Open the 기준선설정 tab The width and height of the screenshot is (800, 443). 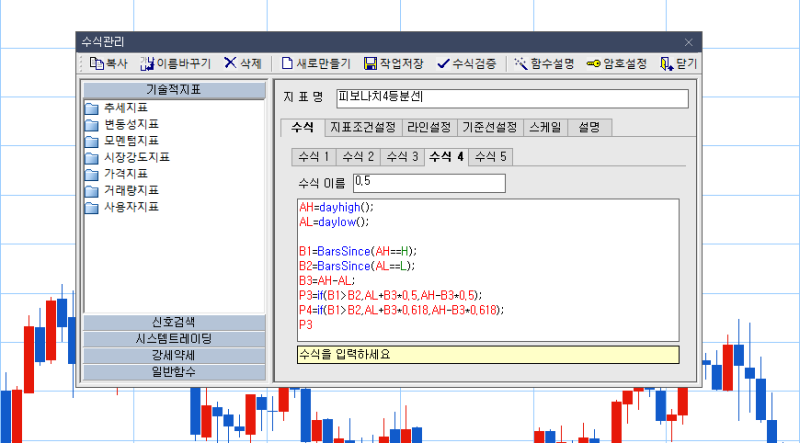tap(490, 127)
